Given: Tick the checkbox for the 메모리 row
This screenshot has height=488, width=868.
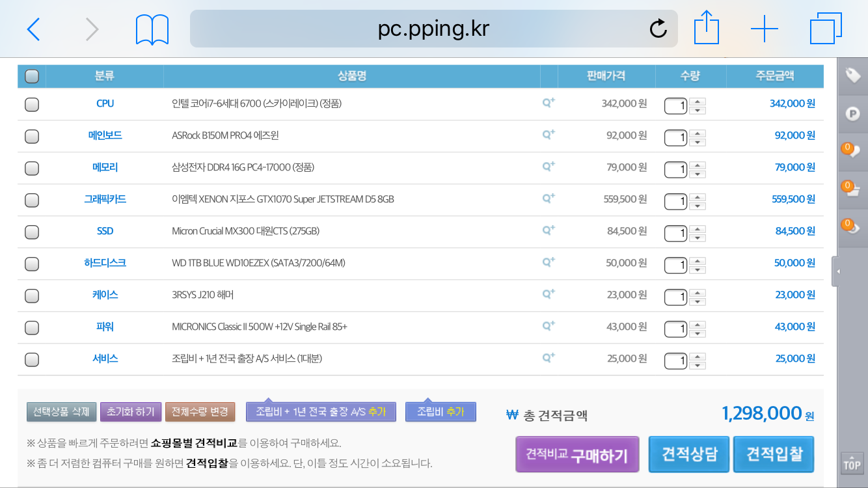Looking at the screenshot, I should [31, 168].
